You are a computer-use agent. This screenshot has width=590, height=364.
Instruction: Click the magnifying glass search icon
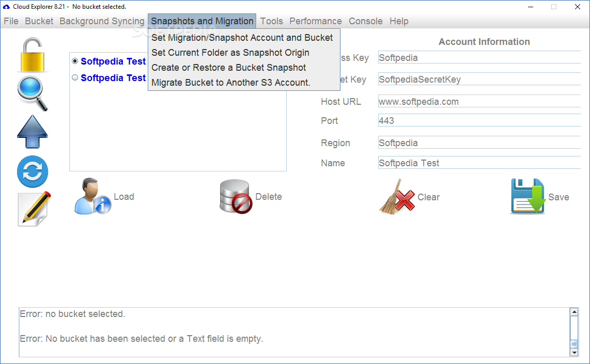pos(33,93)
